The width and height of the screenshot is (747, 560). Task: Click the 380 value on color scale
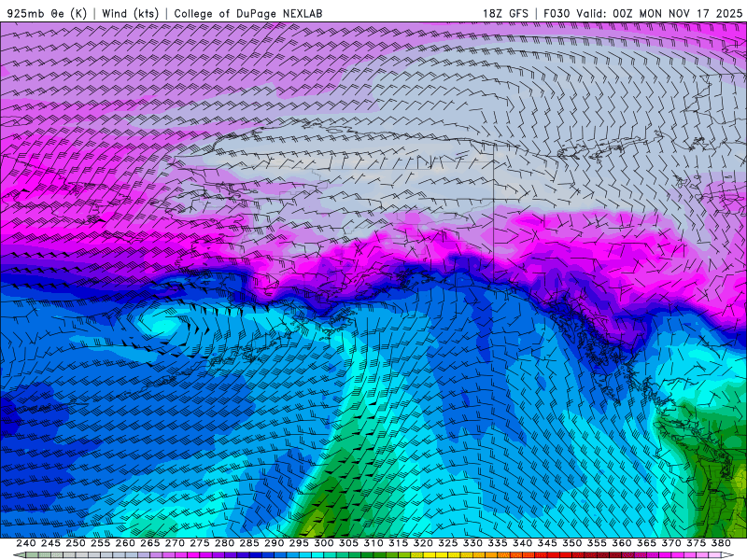coord(720,543)
